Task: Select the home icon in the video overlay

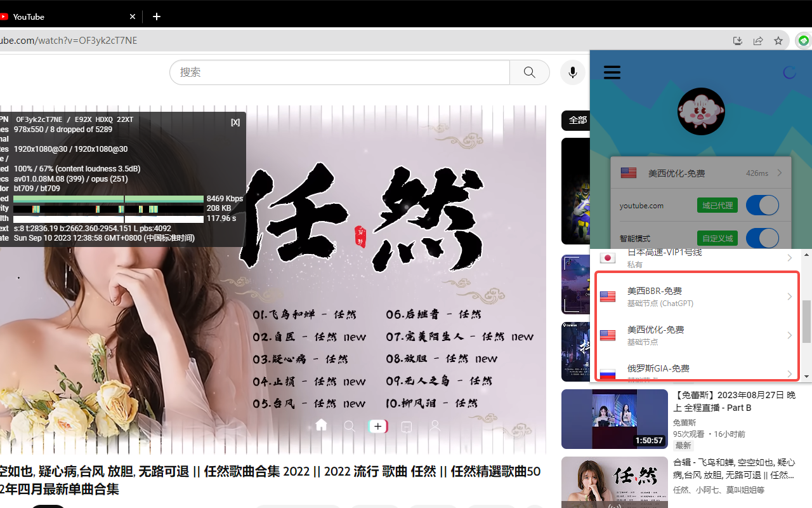Action: pyautogui.click(x=321, y=425)
